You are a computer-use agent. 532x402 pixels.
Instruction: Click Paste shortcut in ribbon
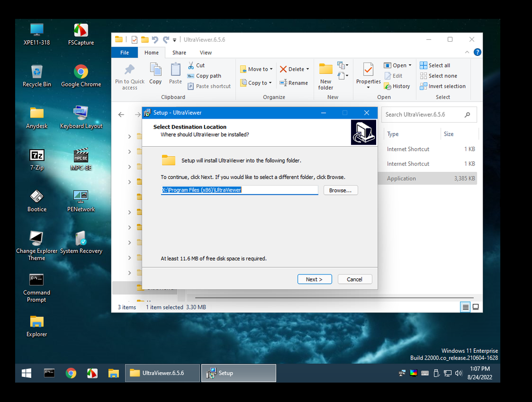pyautogui.click(x=209, y=86)
